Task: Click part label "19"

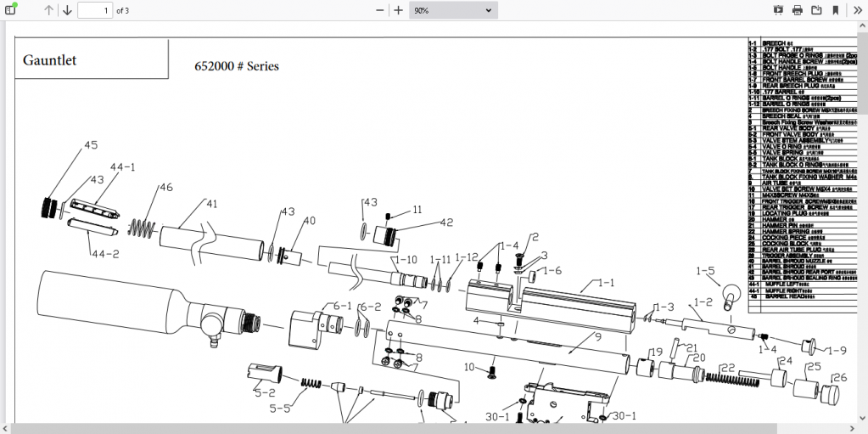Action: point(656,352)
